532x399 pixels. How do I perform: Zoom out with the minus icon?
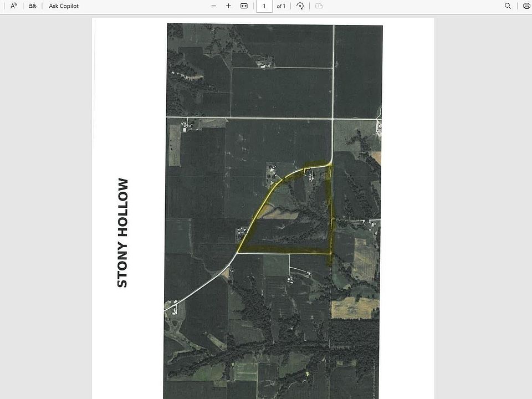pos(214,6)
